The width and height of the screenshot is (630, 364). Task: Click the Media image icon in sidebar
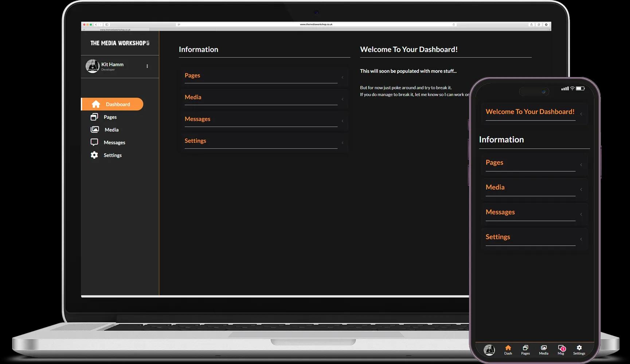pyautogui.click(x=95, y=130)
